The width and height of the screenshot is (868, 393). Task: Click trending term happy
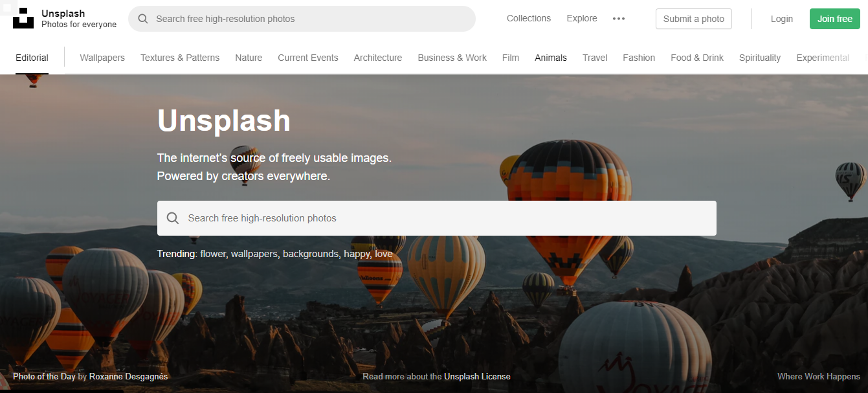[x=357, y=254]
